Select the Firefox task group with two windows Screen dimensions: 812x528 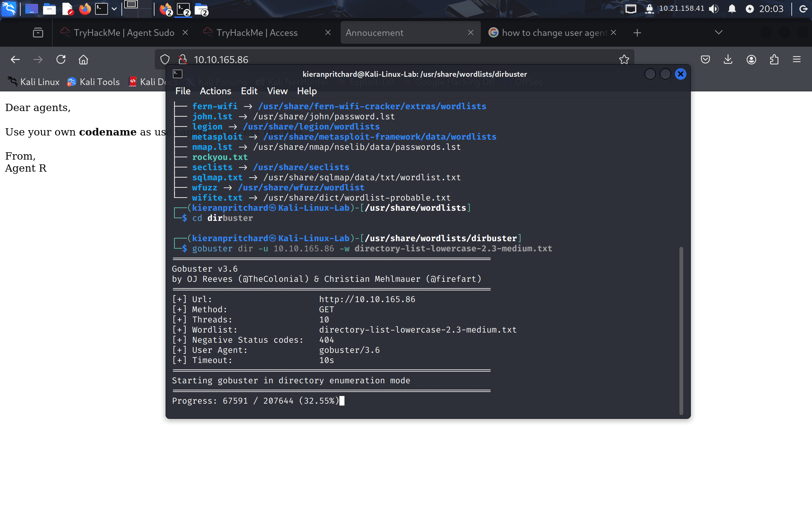pyautogui.click(x=166, y=9)
